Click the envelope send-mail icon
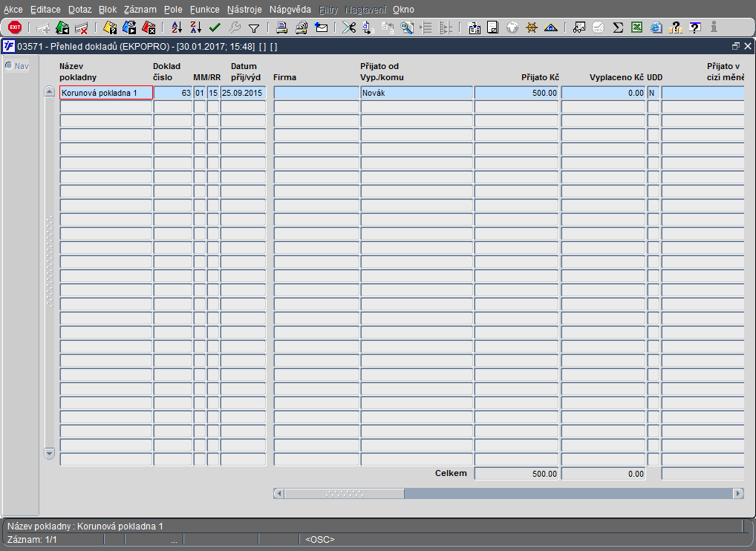 (321, 28)
